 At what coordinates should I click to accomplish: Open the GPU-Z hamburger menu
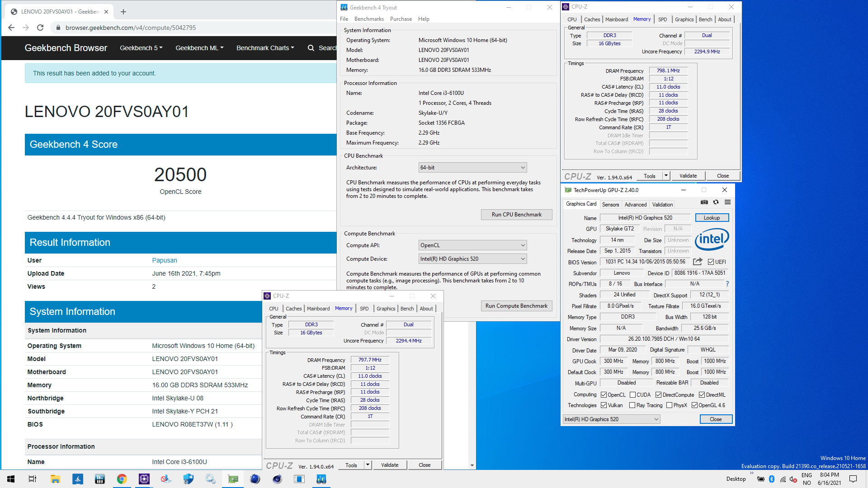point(727,202)
